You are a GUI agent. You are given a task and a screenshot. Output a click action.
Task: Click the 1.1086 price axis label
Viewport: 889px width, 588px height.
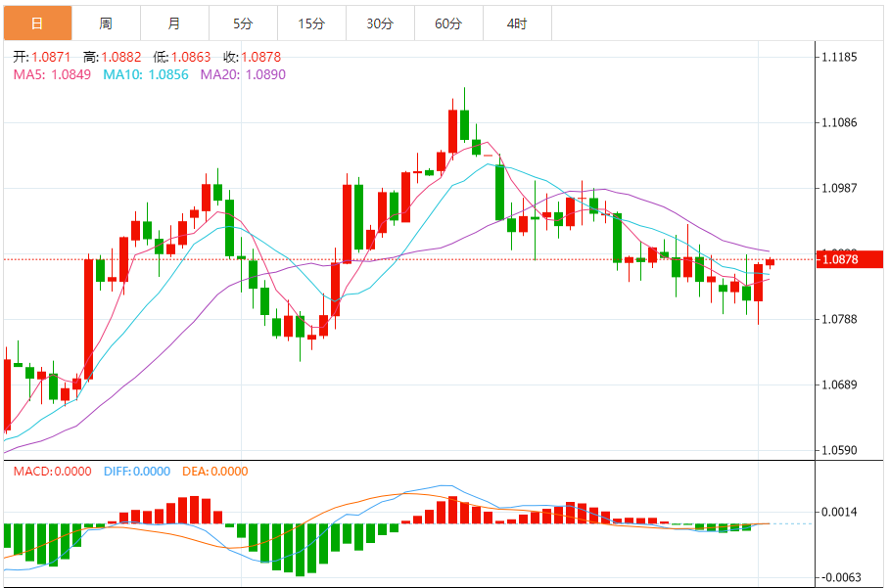tap(840, 122)
